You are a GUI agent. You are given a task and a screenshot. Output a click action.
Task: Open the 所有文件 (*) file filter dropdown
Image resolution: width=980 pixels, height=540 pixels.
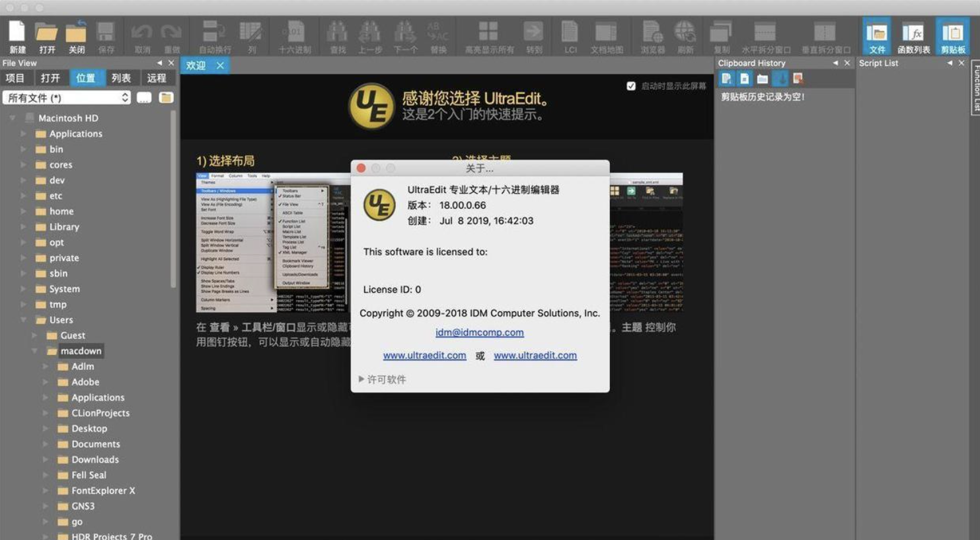click(67, 98)
